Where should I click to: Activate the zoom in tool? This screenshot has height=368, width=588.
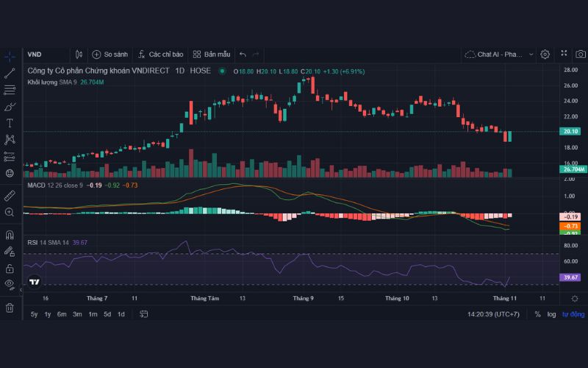[x=10, y=213]
